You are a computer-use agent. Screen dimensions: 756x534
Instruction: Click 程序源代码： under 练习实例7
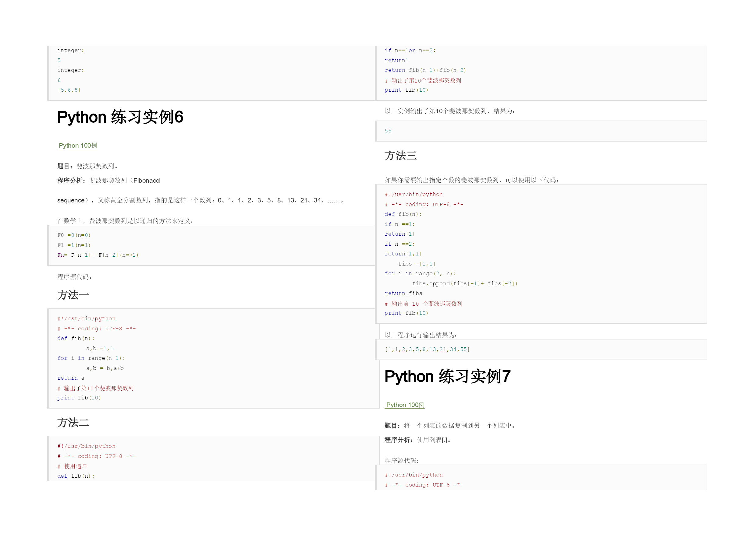(x=402, y=461)
